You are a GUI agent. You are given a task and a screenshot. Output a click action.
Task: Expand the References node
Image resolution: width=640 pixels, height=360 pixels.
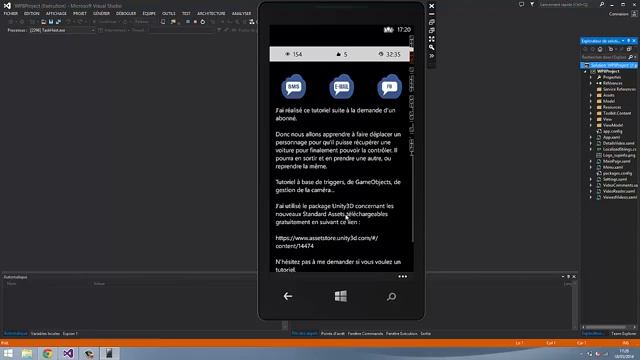coord(591,83)
